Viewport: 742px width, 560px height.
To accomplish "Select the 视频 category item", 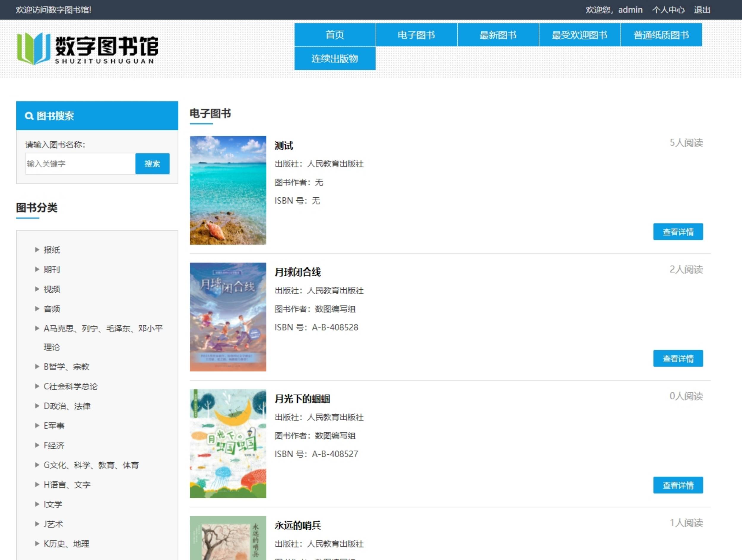I will click(52, 289).
